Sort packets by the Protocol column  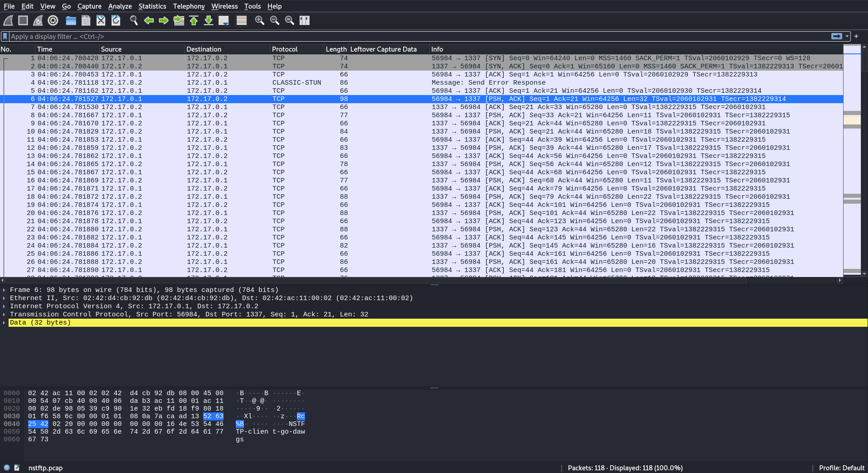(x=297, y=49)
